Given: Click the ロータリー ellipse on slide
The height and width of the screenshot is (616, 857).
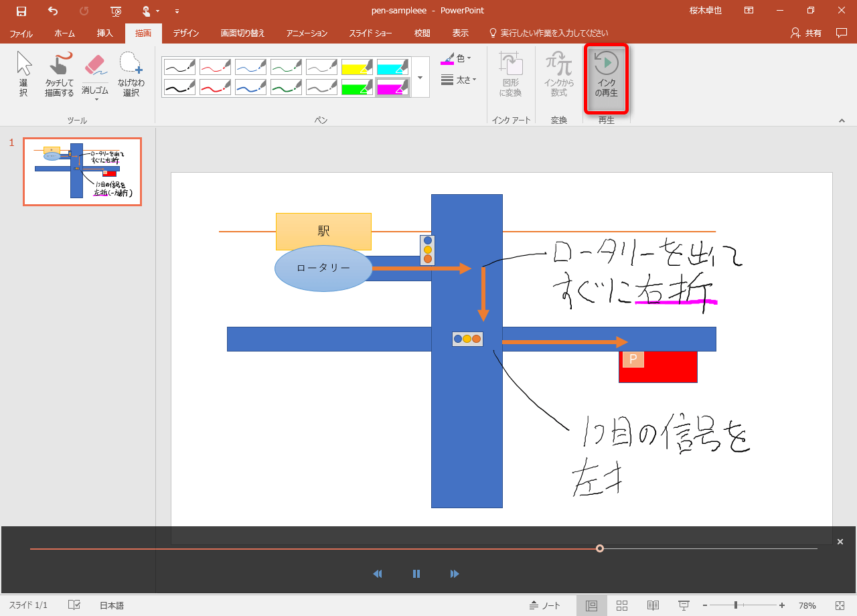Looking at the screenshot, I should tap(323, 268).
